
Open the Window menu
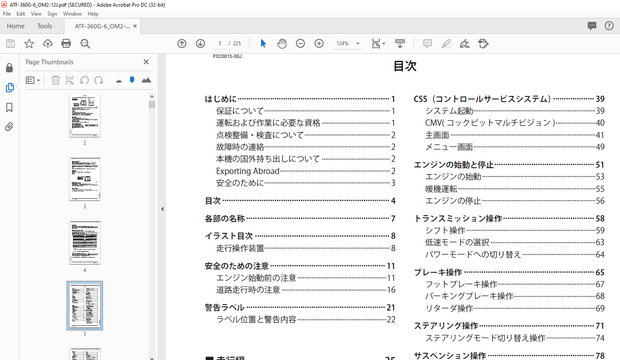[x=72, y=14]
